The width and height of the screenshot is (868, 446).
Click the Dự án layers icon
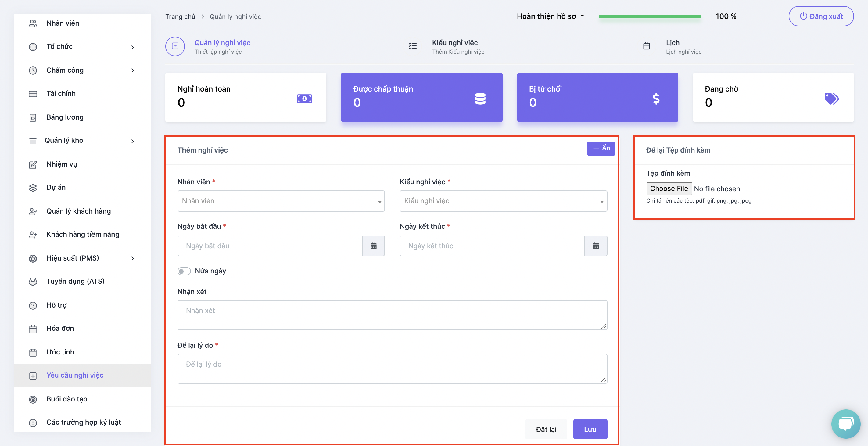coord(33,188)
